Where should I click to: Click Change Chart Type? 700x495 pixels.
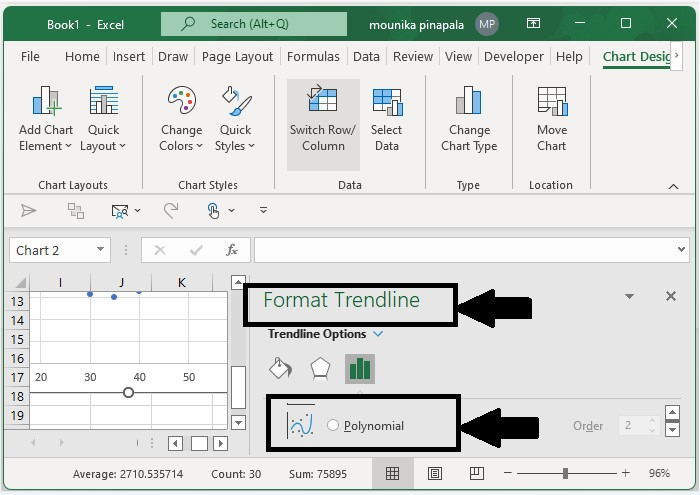pyautogui.click(x=469, y=119)
